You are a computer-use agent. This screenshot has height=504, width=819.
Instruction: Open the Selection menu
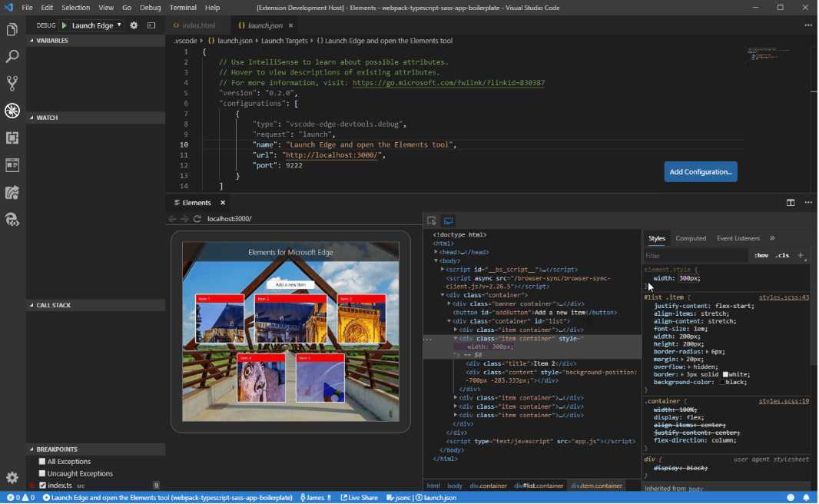[x=76, y=8]
